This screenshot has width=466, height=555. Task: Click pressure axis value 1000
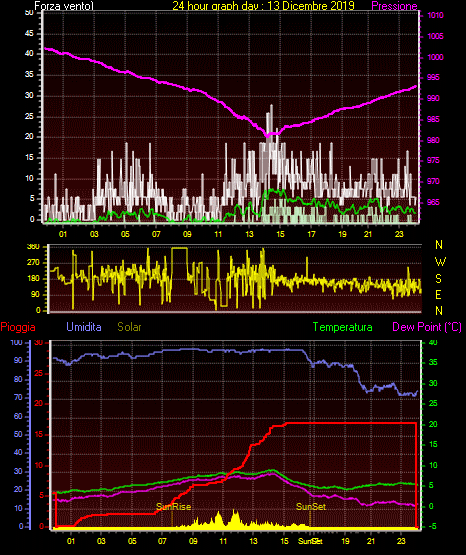point(435,57)
